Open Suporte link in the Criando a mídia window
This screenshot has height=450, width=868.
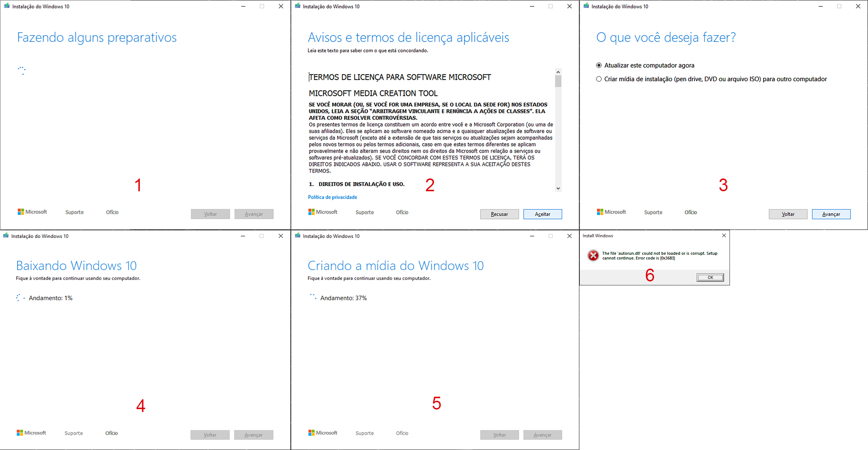coord(365,433)
